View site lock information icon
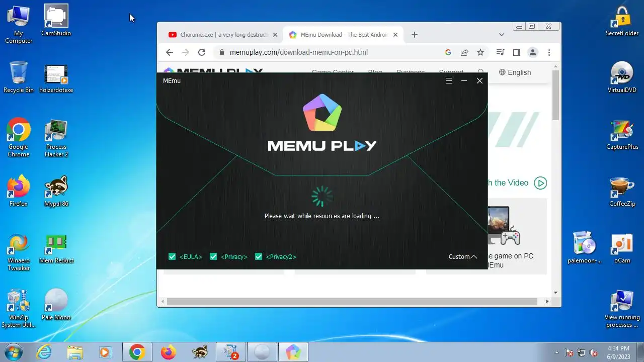 point(221,52)
